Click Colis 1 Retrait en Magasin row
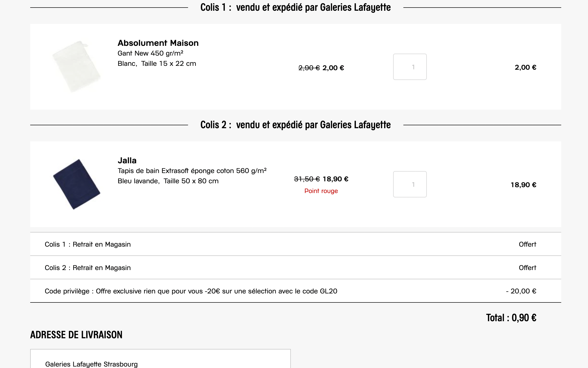This screenshot has height=368, width=588. pos(88,244)
